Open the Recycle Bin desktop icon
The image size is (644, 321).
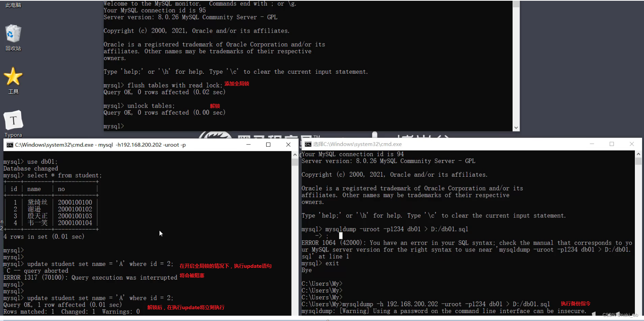13,37
